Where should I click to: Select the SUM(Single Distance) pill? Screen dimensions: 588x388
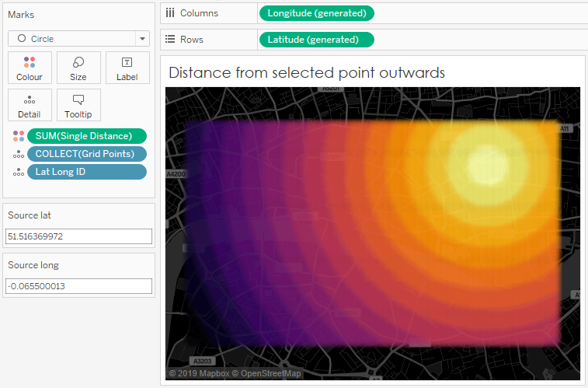[x=86, y=136]
